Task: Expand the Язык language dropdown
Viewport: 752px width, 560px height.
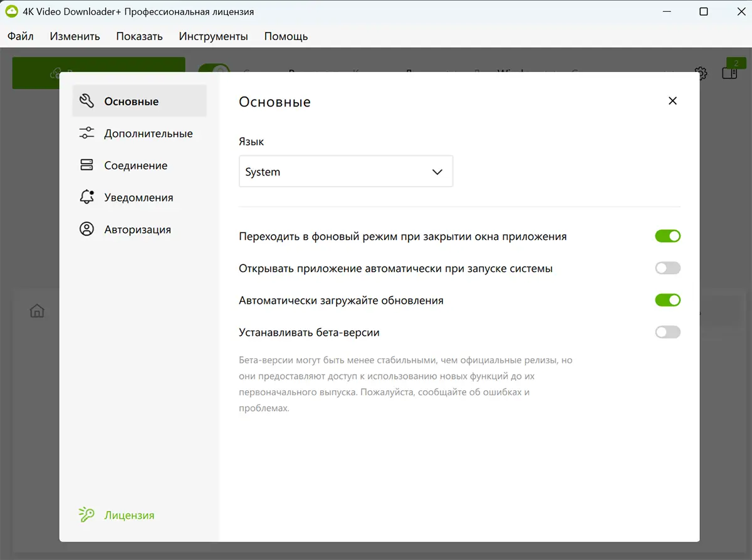Action: tap(346, 172)
